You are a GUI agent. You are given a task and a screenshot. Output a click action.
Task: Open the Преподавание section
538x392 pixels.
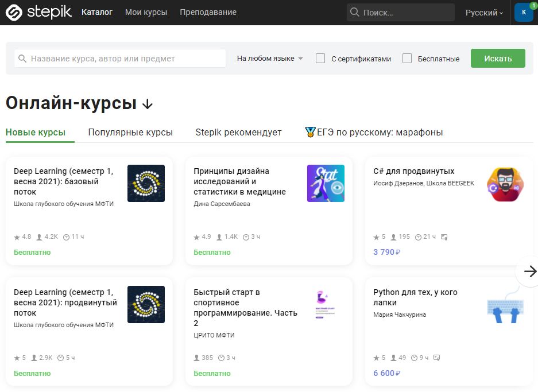208,13
